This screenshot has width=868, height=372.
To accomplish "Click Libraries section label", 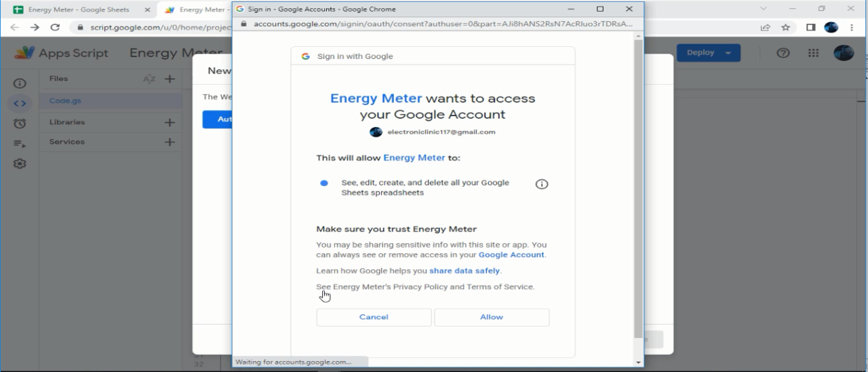I will (x=67, y=122).
